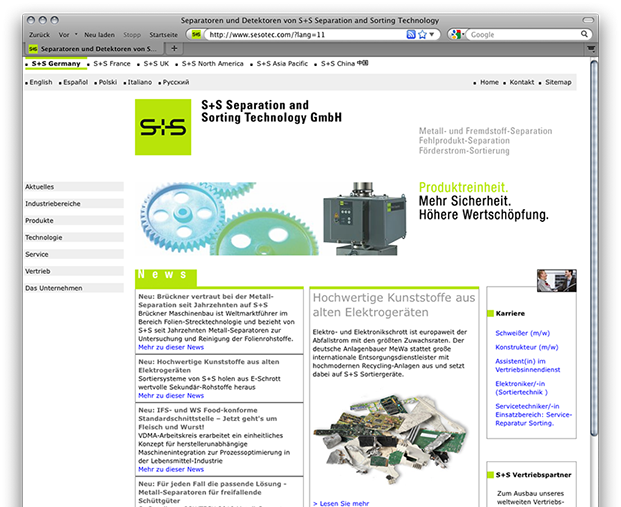Switch site language to English

pyautogui.click(x=40, y=82)
